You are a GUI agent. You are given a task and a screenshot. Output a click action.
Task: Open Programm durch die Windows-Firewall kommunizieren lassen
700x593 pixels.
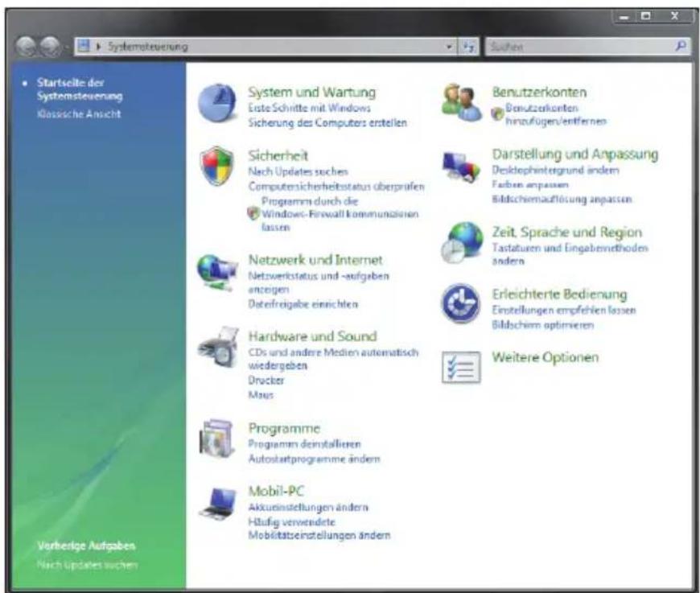pos(340,214)
